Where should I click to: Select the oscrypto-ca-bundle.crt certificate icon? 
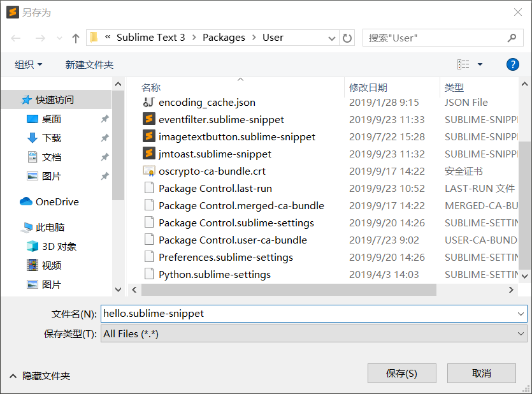pyautogui.click(x=149, y=171)
